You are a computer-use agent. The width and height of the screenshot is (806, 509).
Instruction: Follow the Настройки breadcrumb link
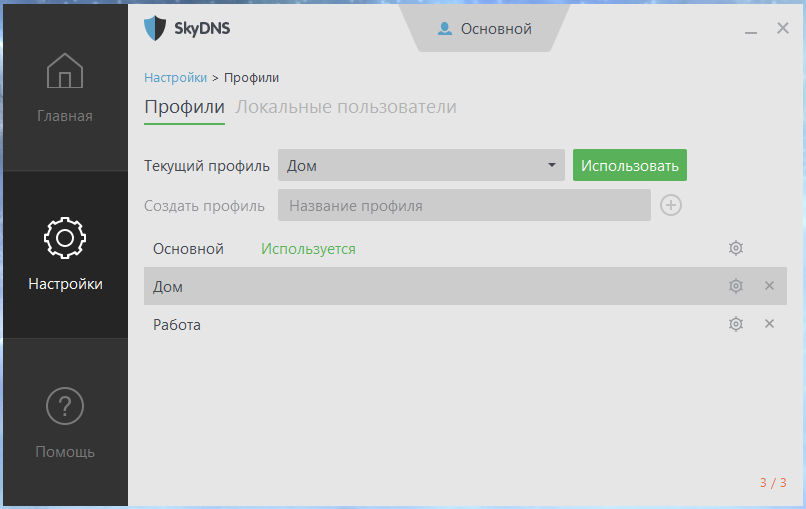175,77
